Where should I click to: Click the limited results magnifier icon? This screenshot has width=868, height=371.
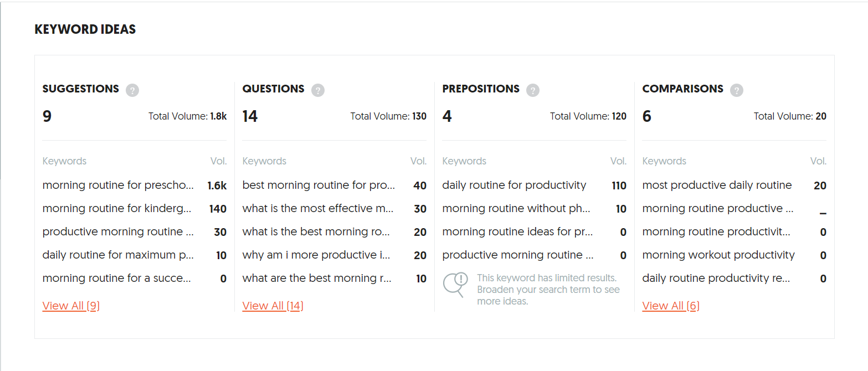click(x=455, y=285)
